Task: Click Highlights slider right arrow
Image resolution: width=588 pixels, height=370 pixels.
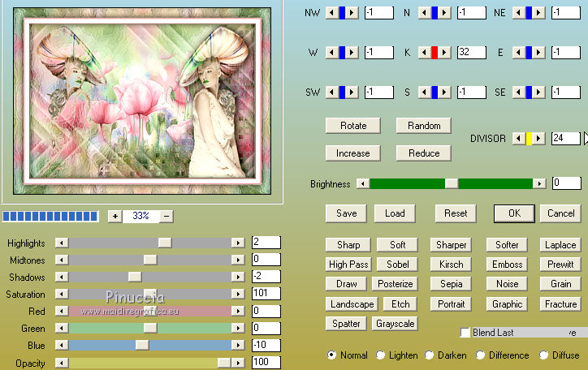Action: point(238,243)
